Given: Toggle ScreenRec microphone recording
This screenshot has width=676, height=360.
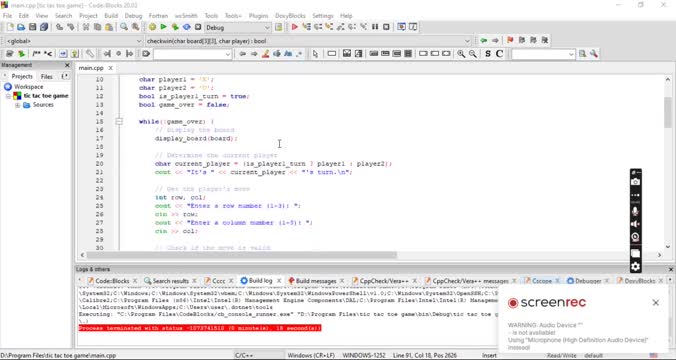Looking at the screenshot, I should (635, 211).
